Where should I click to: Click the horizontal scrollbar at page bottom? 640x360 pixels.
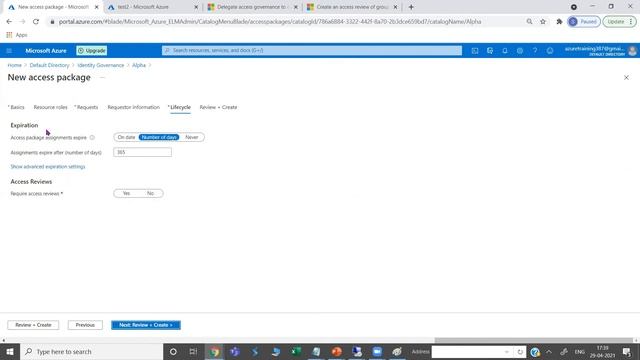(534, 340)
